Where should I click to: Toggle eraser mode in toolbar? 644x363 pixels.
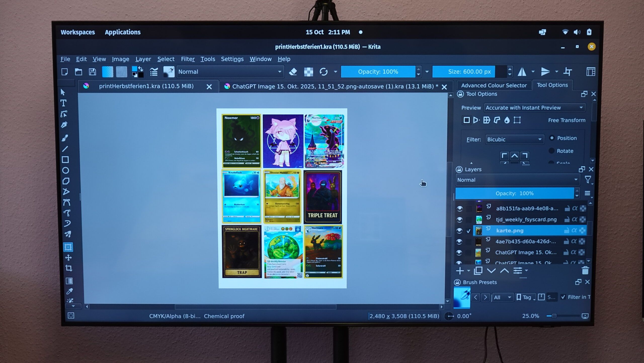point(293,72)
